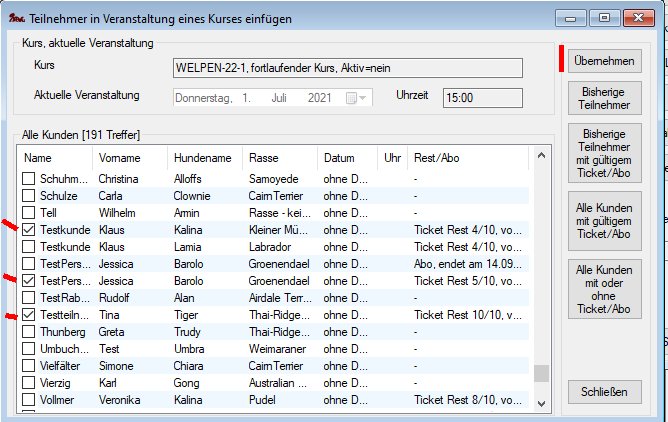Uncheck the Testteilnehmer Tina row
This screenshot has width=668, height=422.
pyautogui.click(x=30, y=316)
